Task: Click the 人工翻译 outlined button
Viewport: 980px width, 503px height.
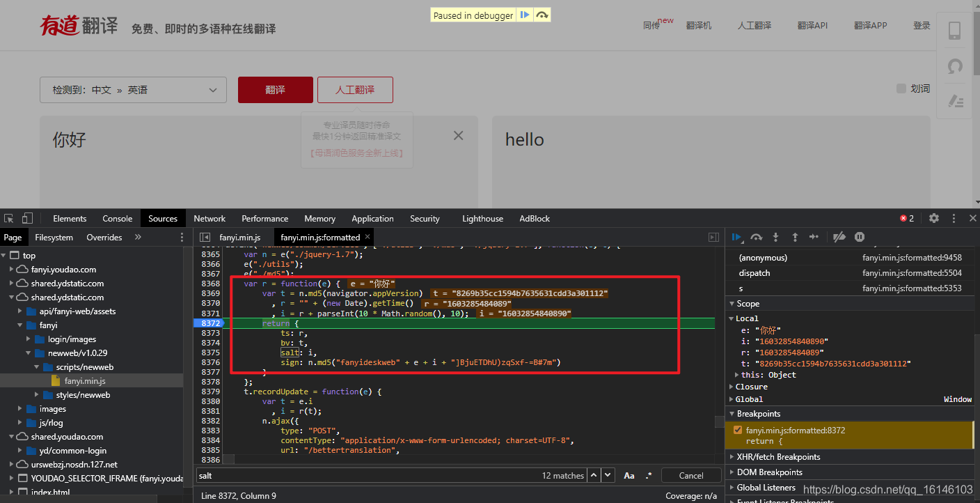Action: 355,90
